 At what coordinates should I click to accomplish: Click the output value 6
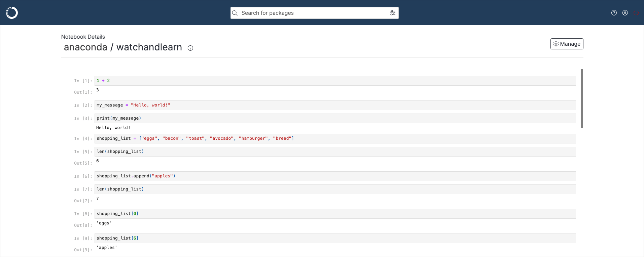[98, 161]
